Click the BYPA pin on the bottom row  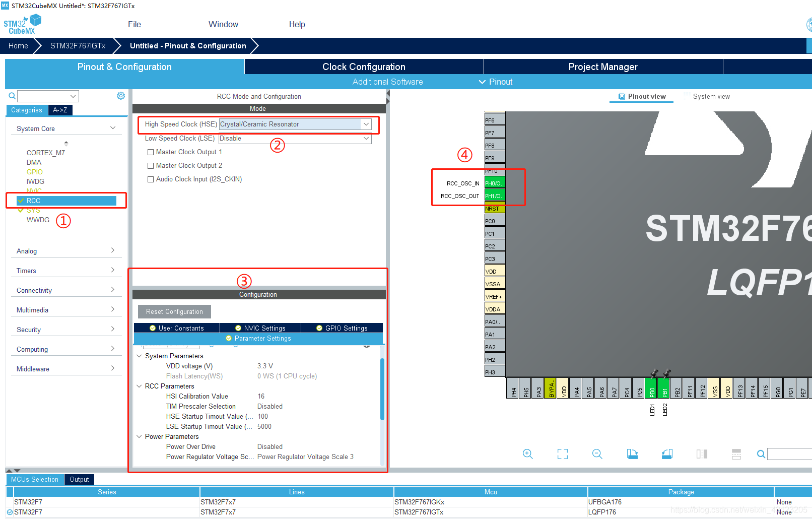click(551, 388)
